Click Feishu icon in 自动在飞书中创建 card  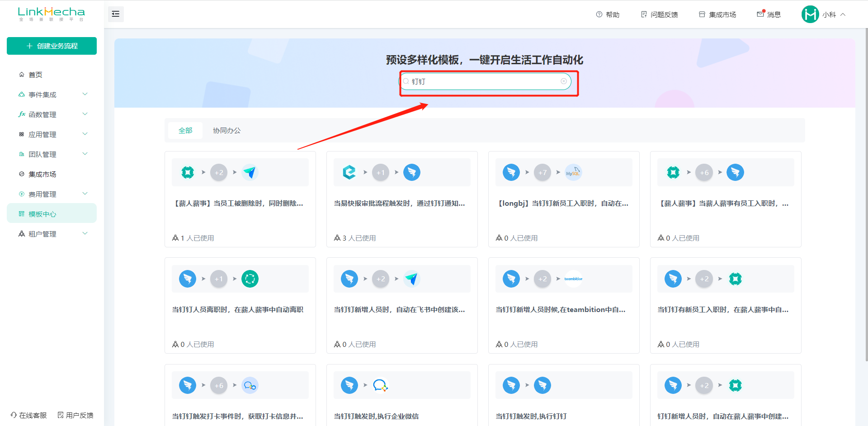[412, 279]
